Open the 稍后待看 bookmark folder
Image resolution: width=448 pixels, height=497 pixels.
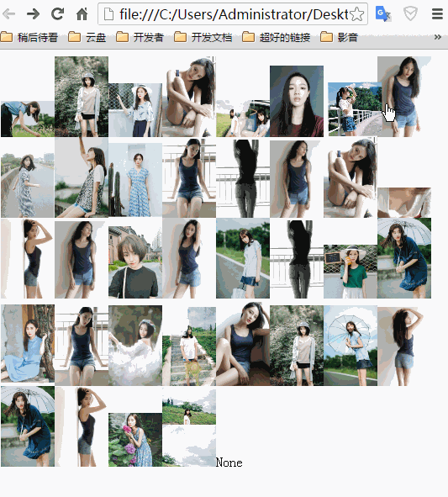(x=29, y=37)
